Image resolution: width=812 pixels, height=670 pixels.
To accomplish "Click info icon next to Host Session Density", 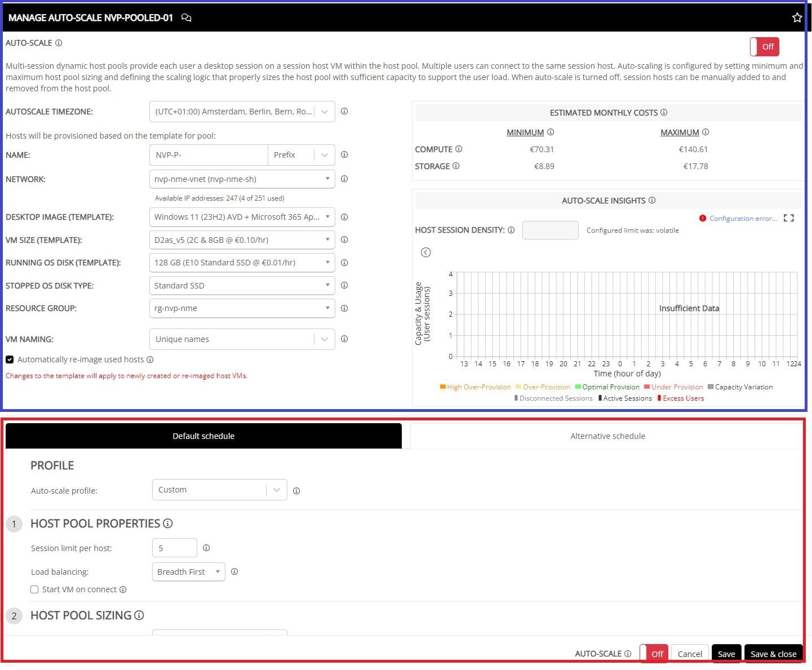I will click(x=511, y=230).
